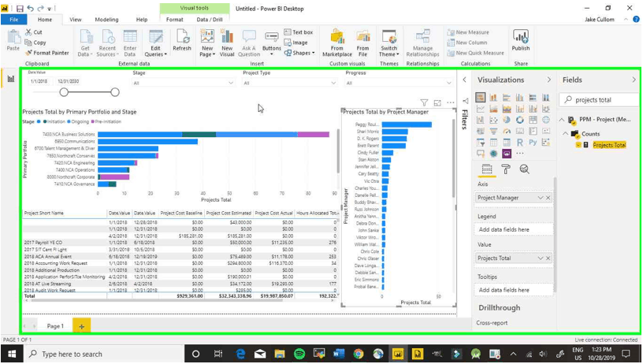Insert a Text box from ribbon
Viewport: 643px width, 364px height.
pyautogui.click(x=299, y=32)
